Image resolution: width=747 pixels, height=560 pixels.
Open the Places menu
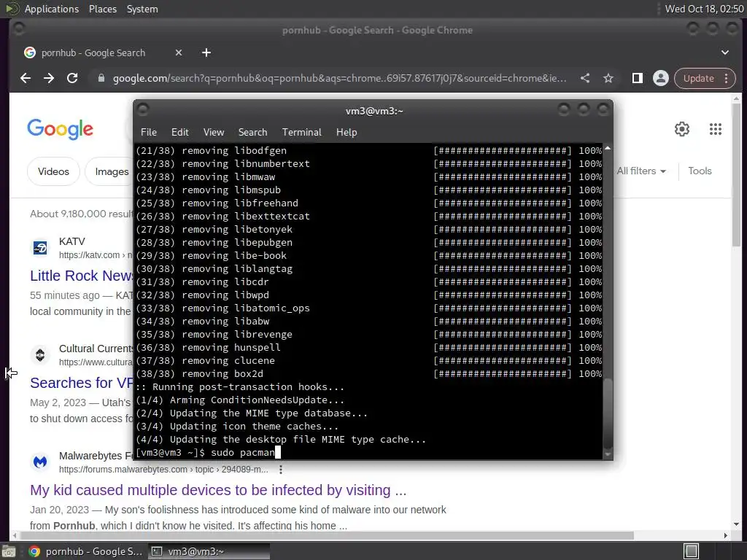pyautogui.click(x=102, y=9)
